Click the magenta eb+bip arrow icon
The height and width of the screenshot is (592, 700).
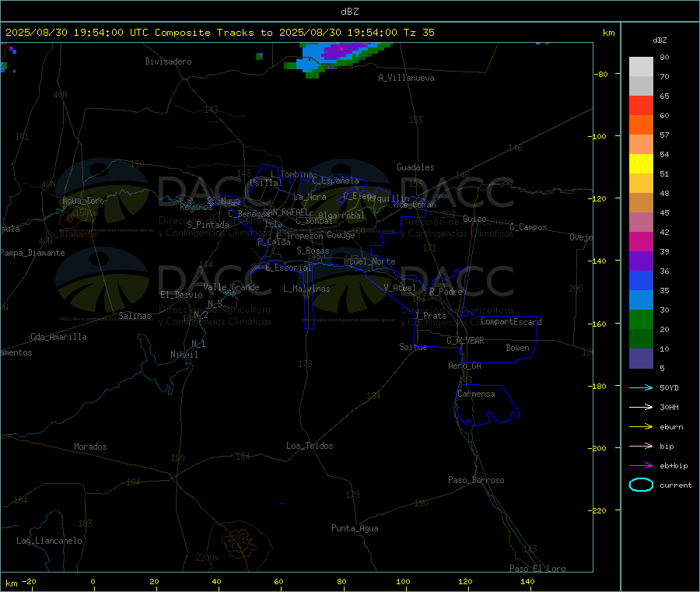(641, 466)
